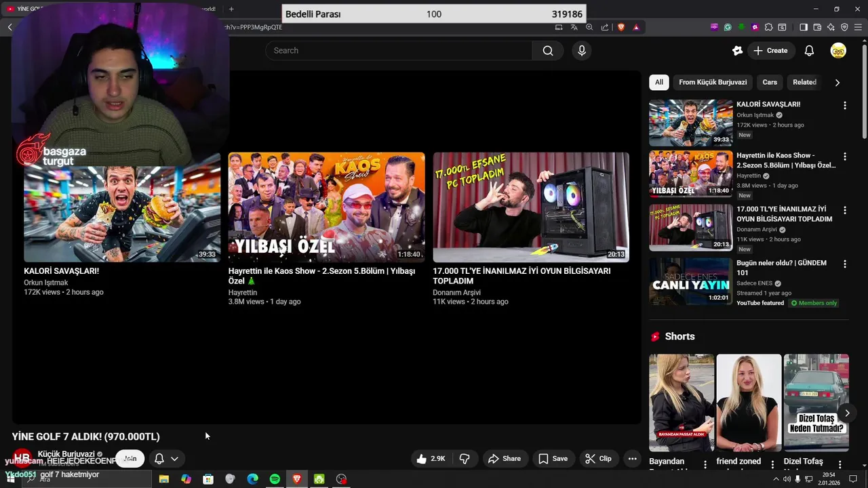Click the translate page icon in address bar
Screen dimensions: 868x488
(x=574, y=27)
